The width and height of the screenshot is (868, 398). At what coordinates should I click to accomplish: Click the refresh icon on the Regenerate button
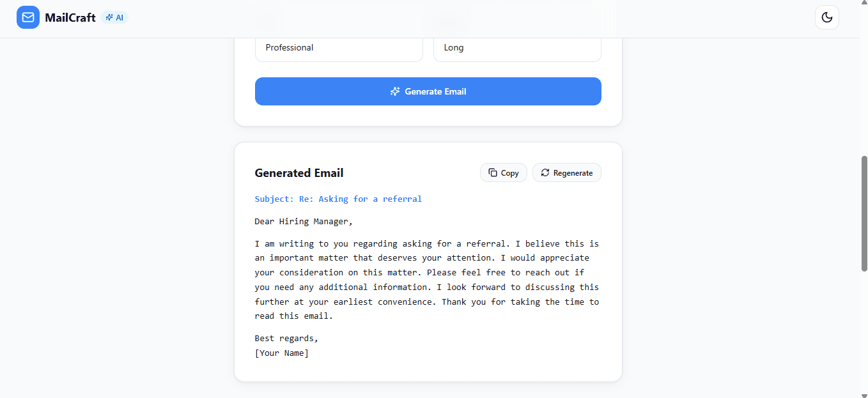pos(545,172)
